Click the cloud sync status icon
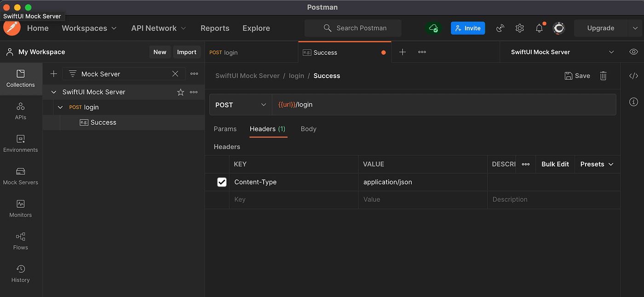Screen dimensions: 644x297 (433, 29)
